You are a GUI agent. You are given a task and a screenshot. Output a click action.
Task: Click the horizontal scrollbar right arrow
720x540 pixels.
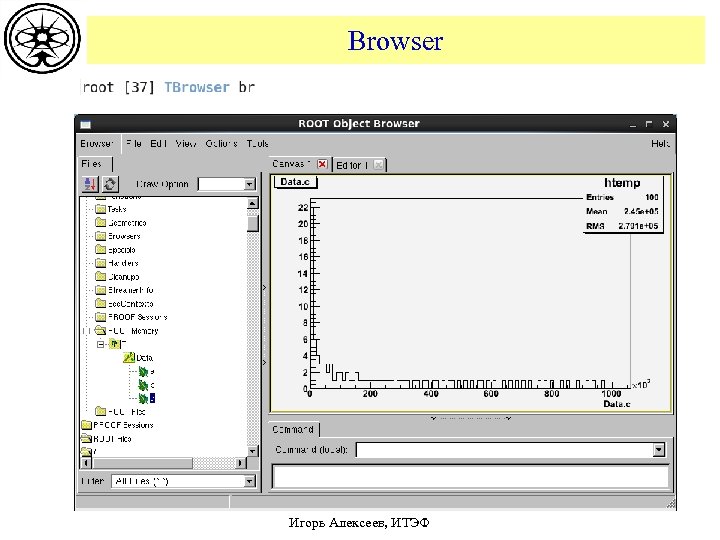pos(241,463)
